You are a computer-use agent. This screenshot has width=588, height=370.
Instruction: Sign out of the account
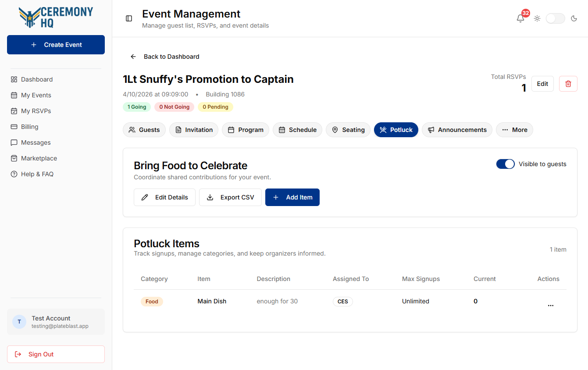click(56, 354)
